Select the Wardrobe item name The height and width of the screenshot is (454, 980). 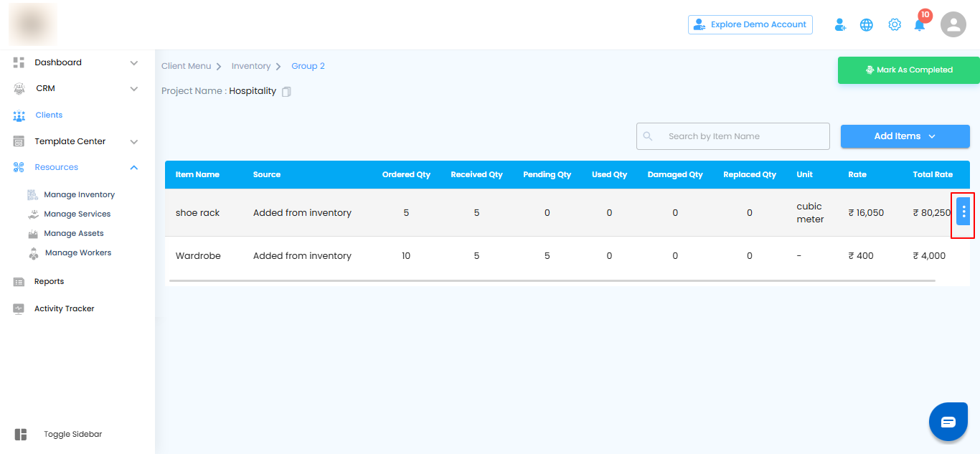(198, 255)
